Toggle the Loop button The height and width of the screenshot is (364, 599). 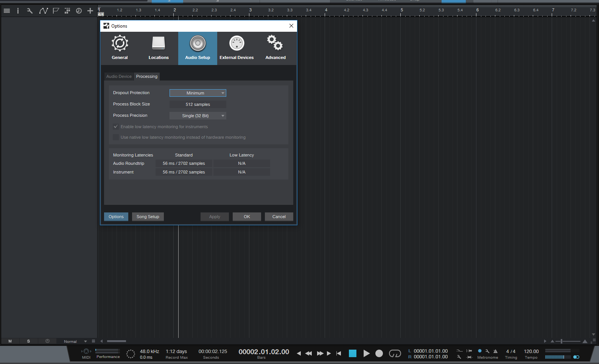pyautogui.click(x=395, y=353)
